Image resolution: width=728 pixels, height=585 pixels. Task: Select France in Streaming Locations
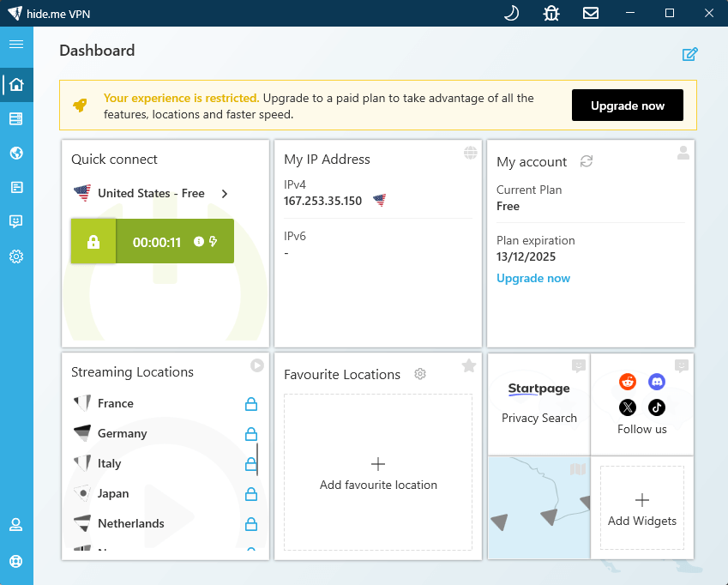pyautogui.click(x=116, y=403)
